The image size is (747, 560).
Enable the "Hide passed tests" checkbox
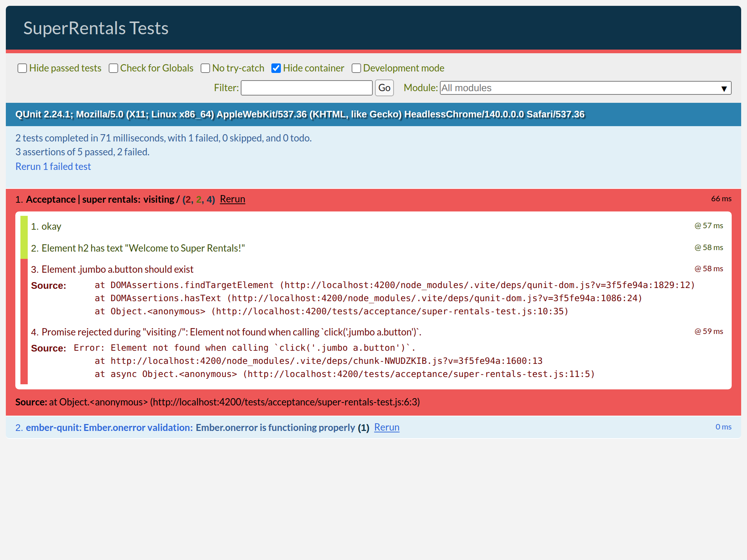click(x=22, y=68)
